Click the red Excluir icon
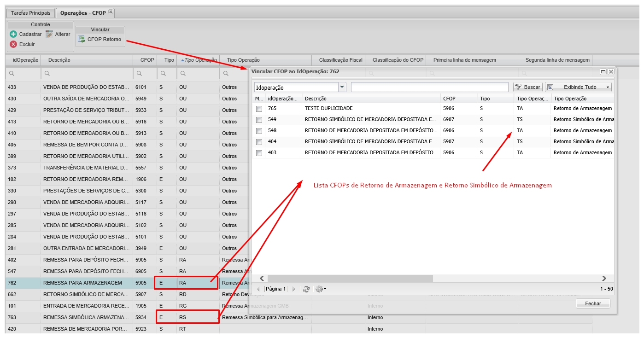 (13, 44)
